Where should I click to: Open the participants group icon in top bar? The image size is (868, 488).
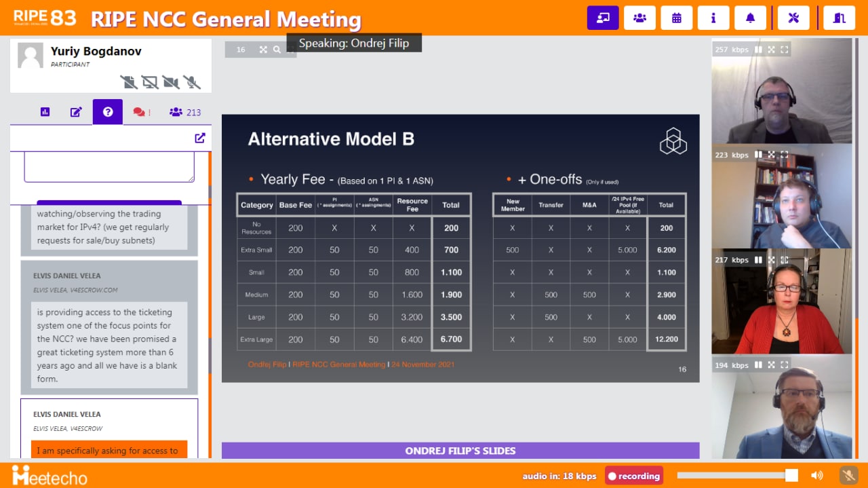639,18
